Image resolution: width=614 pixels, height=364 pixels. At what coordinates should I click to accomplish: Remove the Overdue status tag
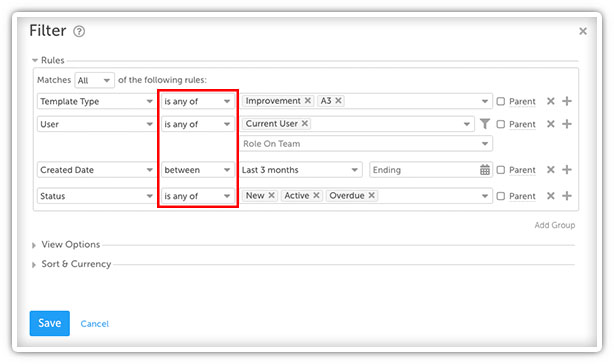(372, 195)
